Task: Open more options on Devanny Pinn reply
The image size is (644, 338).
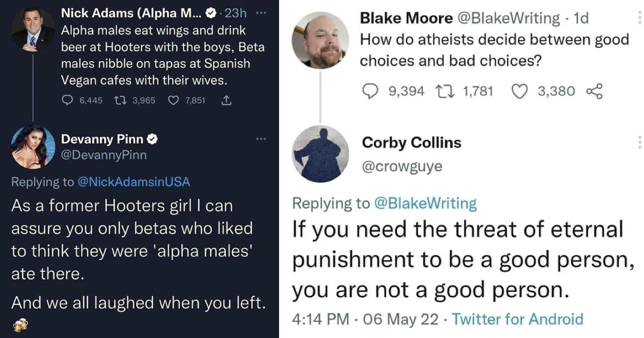Action: (x=261, y=139)
